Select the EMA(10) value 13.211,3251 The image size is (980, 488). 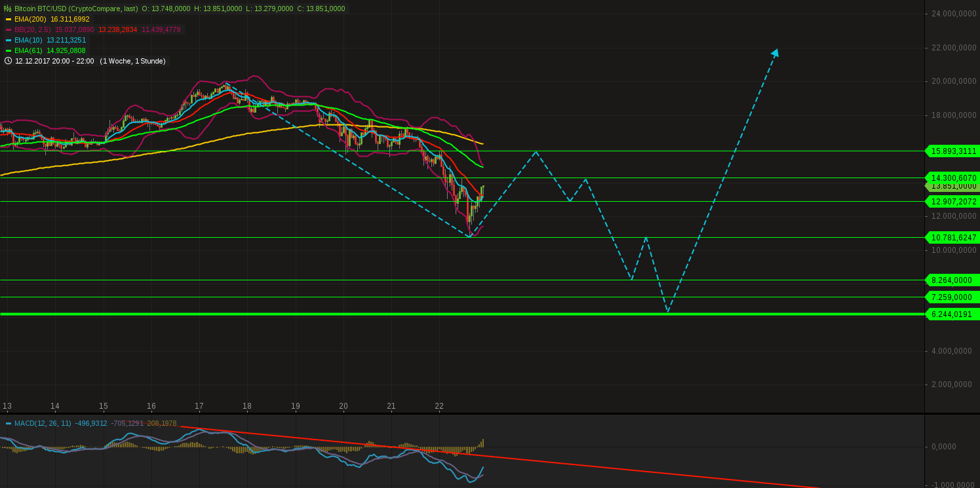click(x=66, y=40)
